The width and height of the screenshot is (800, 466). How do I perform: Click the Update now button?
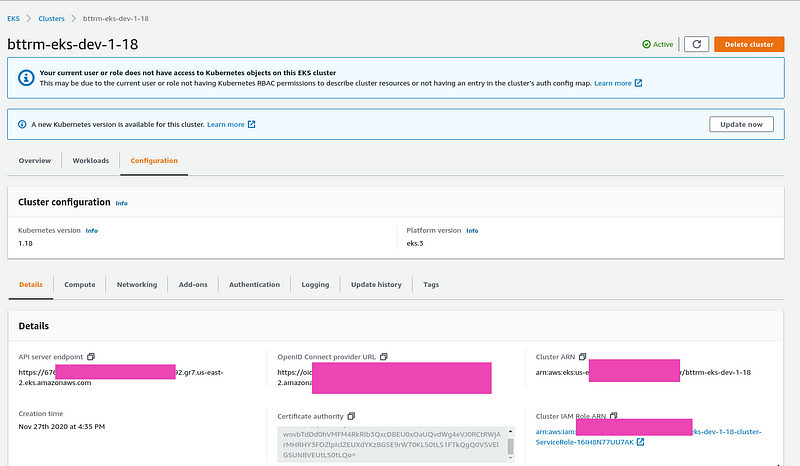pos(741,124)
